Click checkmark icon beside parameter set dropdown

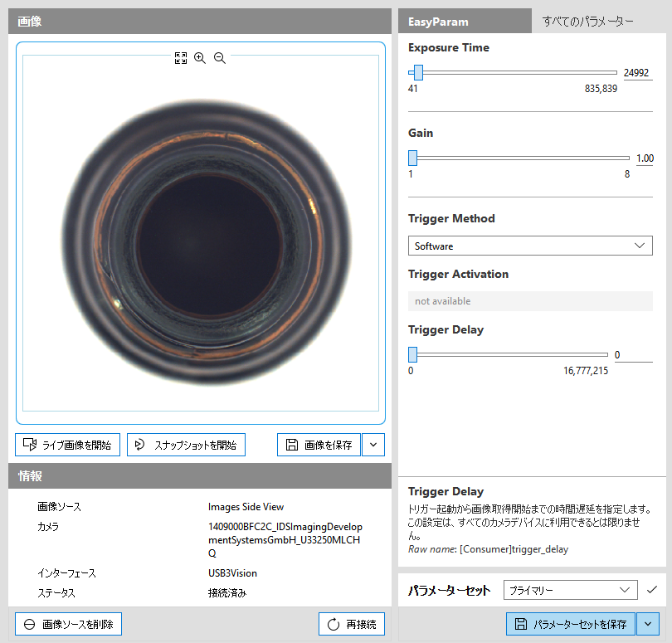pos(652,590)
